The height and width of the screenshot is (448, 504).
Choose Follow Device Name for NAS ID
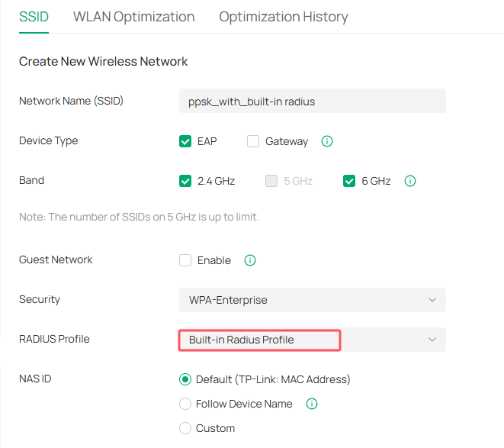185,404
